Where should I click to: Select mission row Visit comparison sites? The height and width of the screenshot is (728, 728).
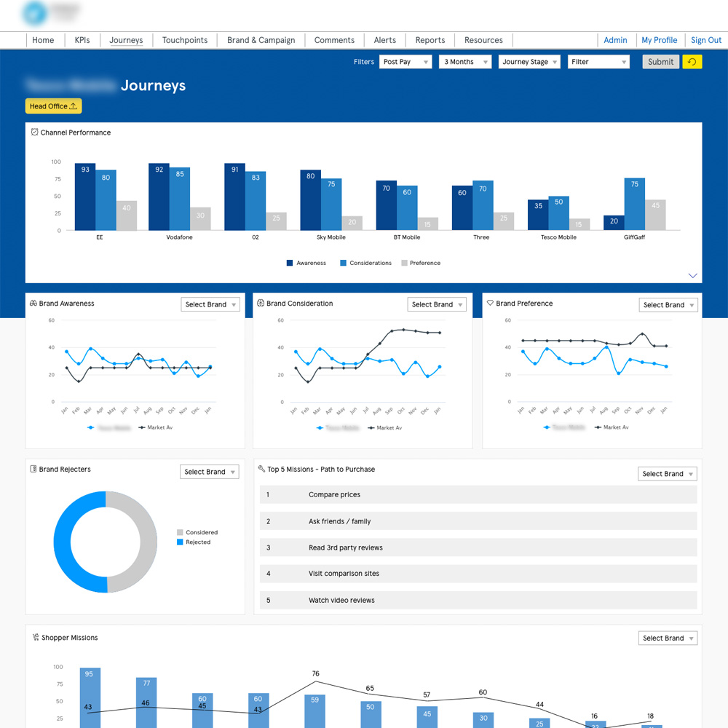coord(478,574)
